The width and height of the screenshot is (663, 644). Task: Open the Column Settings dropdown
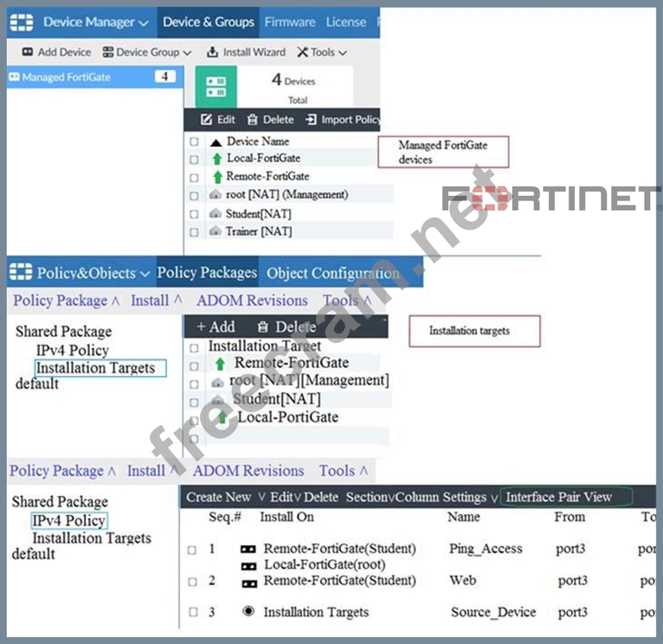[447, 497]
